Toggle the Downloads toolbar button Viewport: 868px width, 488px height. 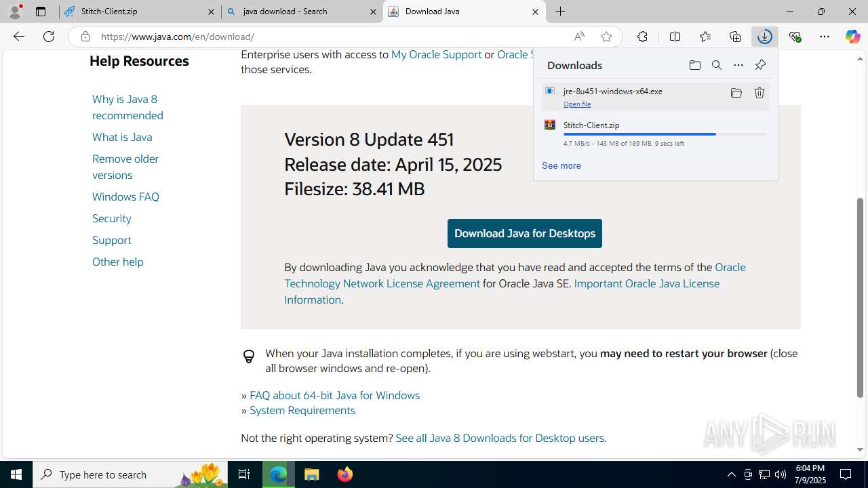click(765, 37)
